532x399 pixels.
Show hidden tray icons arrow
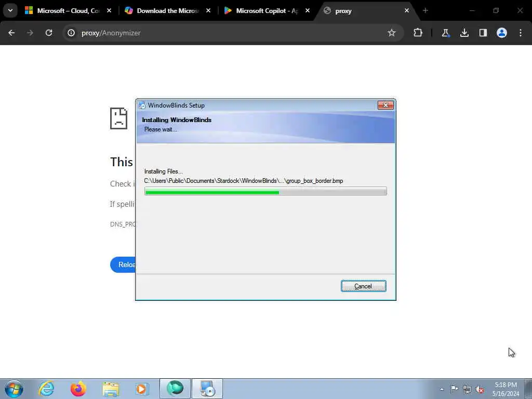coord(442,389)
